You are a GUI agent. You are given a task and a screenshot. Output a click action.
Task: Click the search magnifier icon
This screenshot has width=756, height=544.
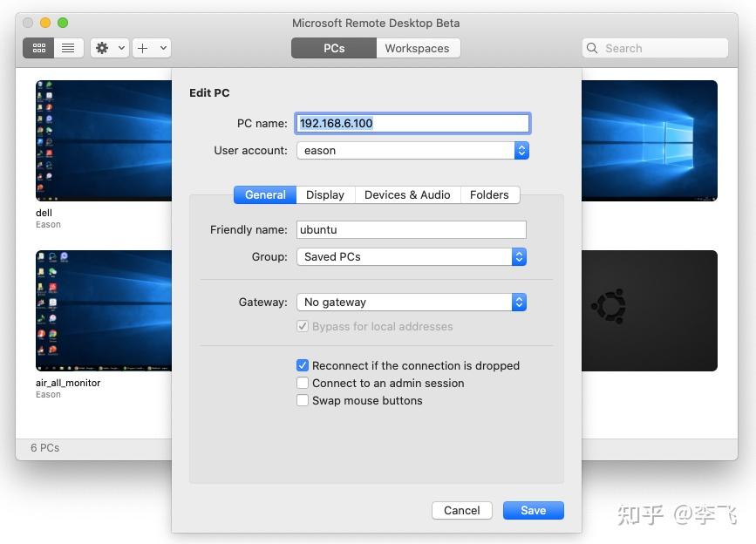click(591, 48)
